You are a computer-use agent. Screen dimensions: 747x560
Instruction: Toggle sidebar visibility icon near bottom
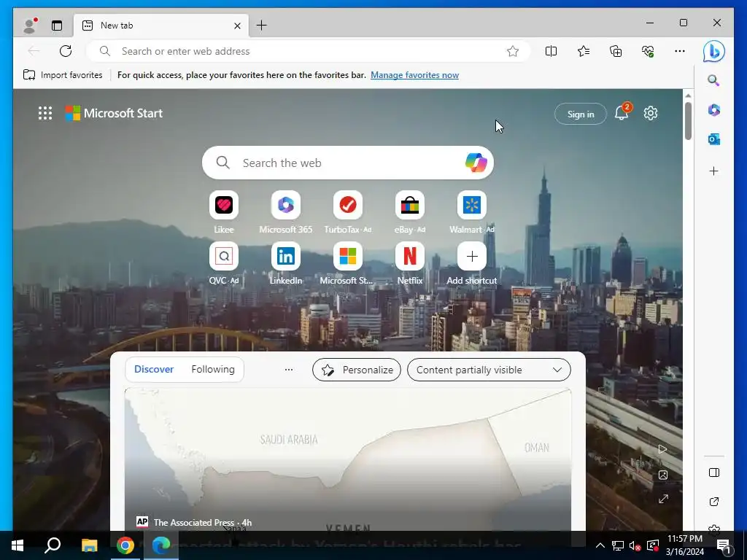click(713, 472)
